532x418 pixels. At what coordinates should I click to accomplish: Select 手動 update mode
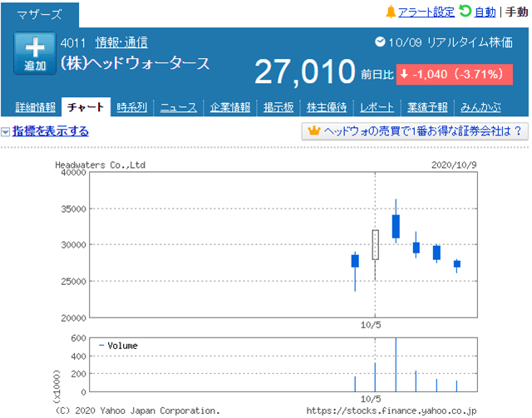pyautogui.click(x=516, y=12)
